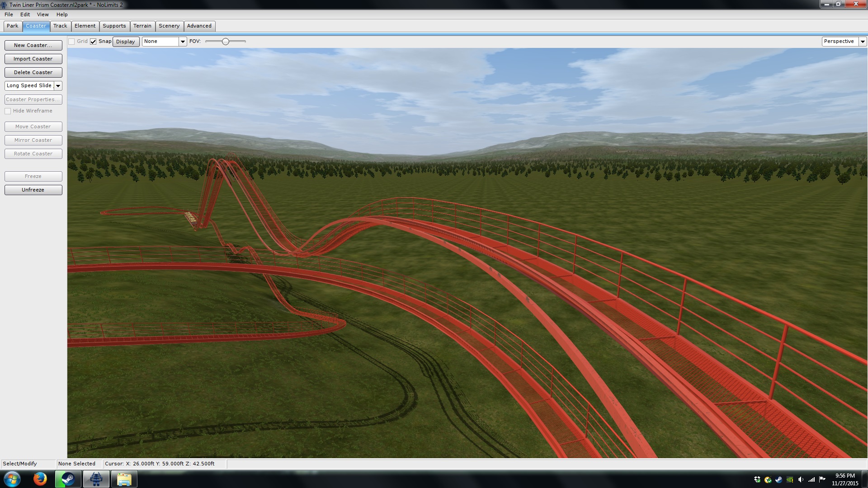
Task: Open the Perspective view dropdown
Action: click(862, 42)
